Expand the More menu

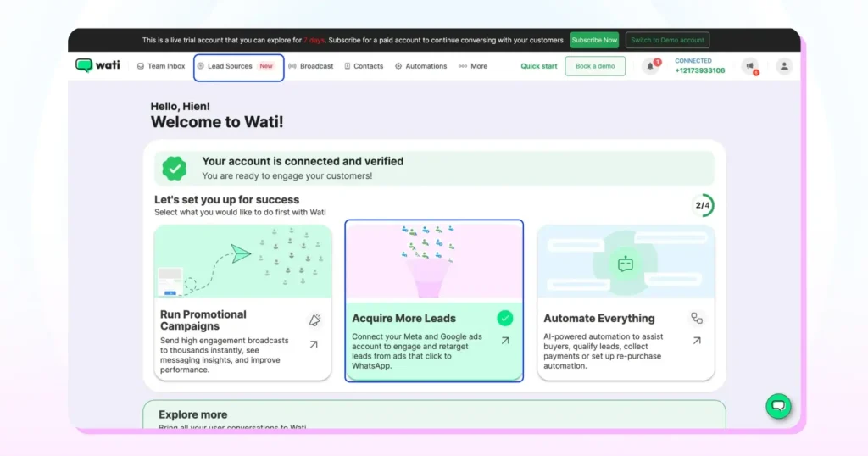pos(473,66)
